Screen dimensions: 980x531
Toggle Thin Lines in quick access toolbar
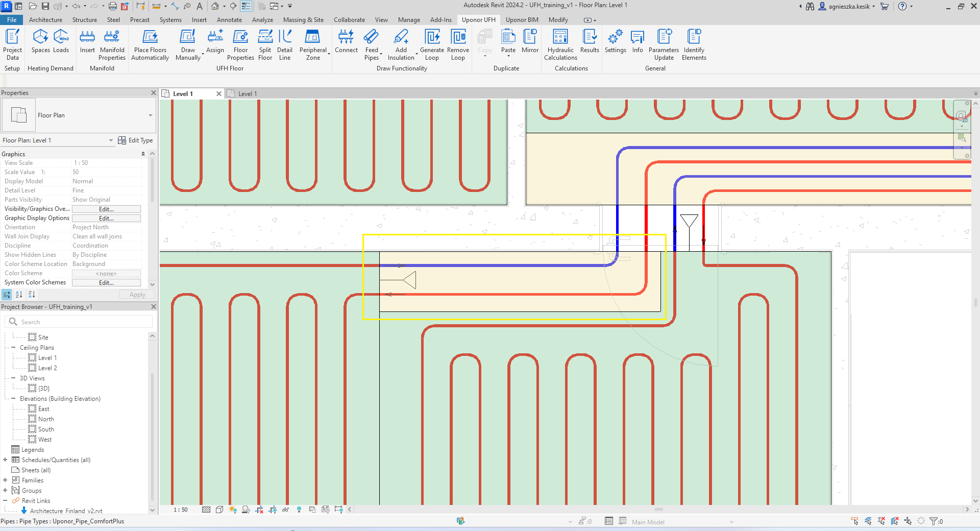(246, 6)
